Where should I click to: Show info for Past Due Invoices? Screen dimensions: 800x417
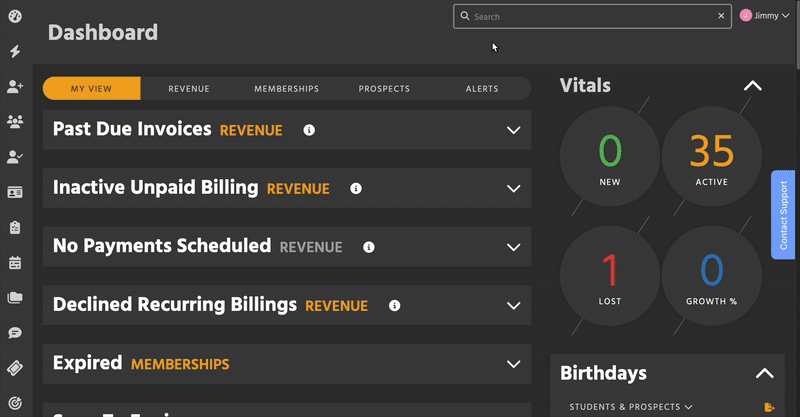(309, 130)
